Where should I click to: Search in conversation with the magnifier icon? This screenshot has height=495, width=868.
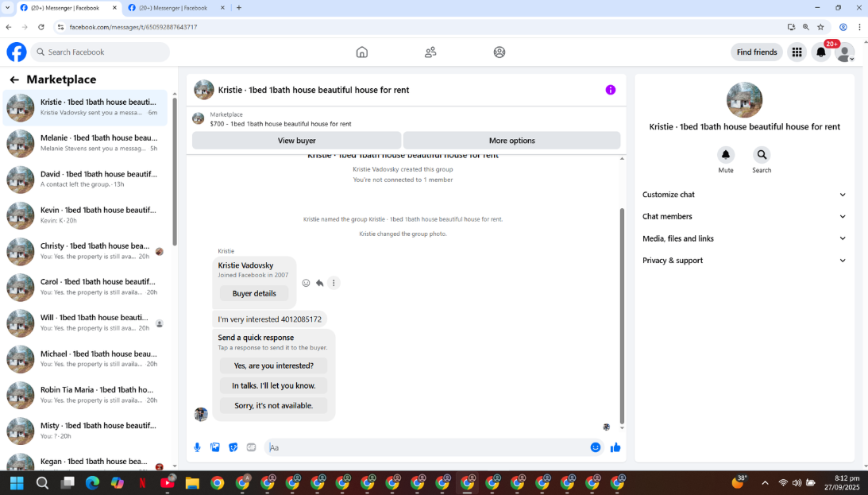pos(762,155)
